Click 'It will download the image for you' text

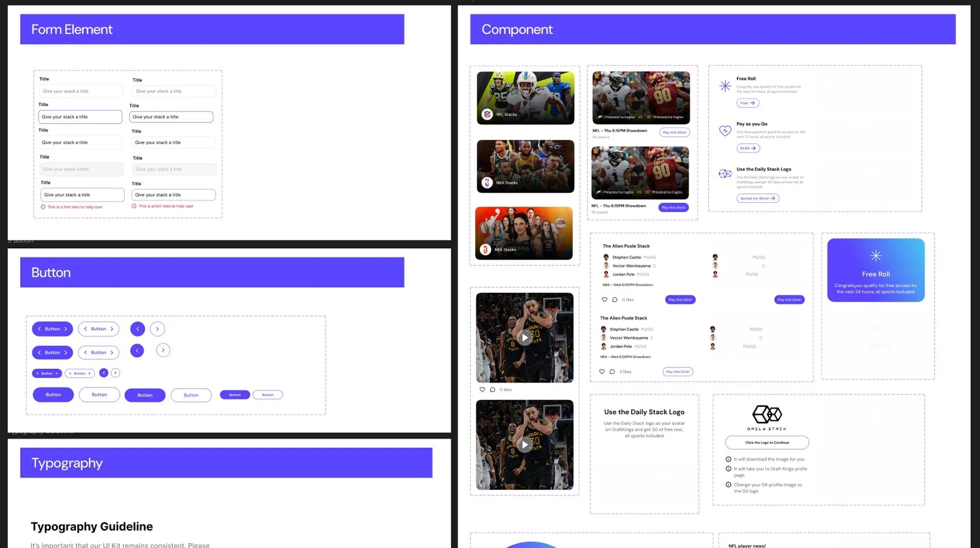[x=769, y=459]
